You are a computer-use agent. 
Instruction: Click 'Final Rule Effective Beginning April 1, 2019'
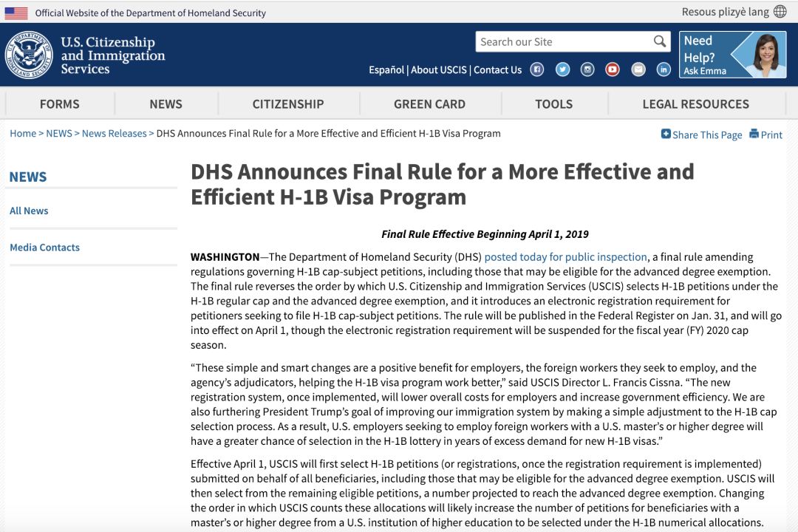pos(485,234)
